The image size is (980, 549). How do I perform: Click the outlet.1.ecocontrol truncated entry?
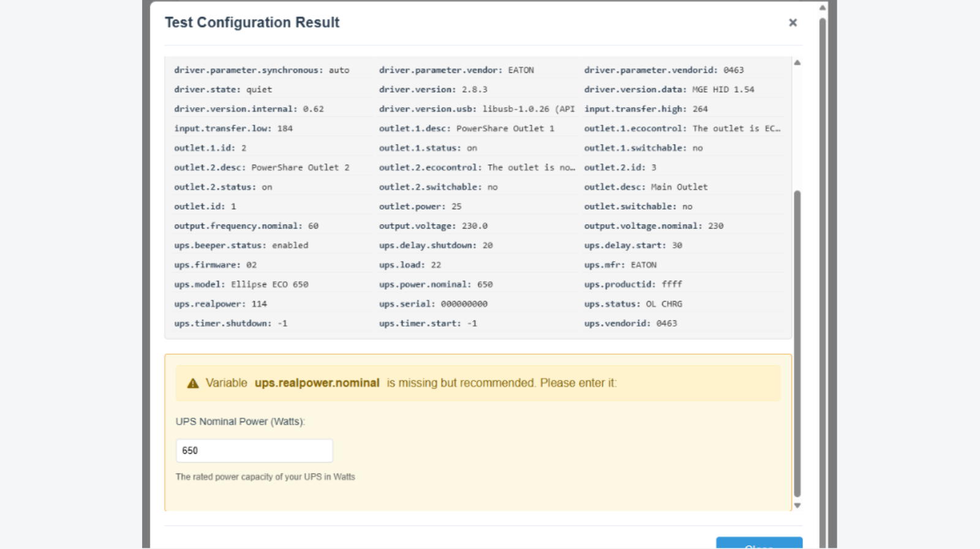[x=682, y=129]
